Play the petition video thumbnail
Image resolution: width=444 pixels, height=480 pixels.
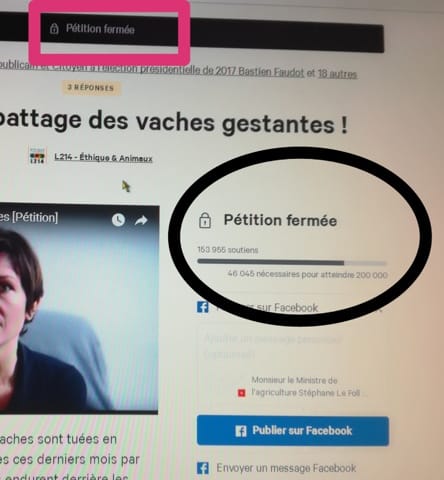79,310
